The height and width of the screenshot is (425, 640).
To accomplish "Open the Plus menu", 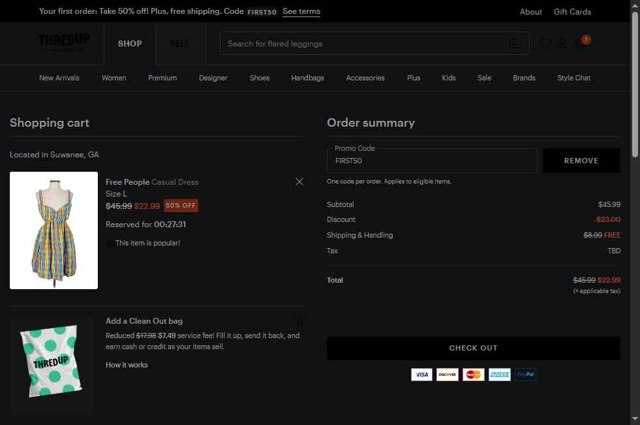I will click(413, 78).
